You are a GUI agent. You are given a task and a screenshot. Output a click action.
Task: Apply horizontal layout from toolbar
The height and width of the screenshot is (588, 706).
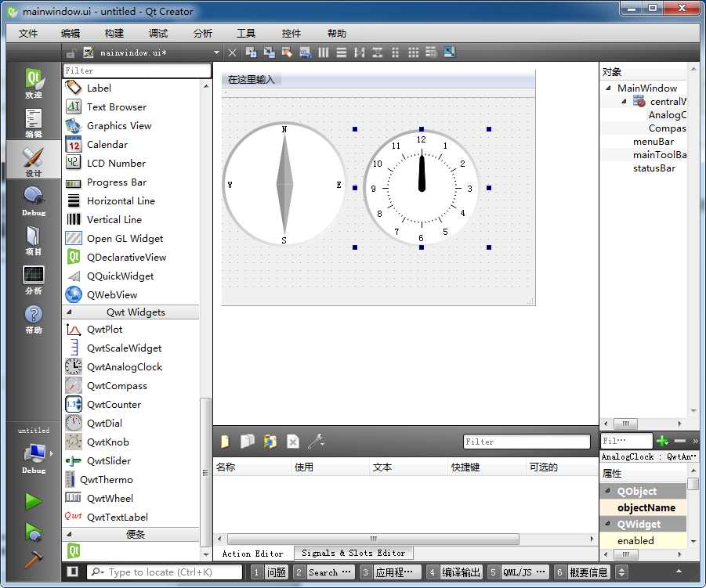click(x=324, y=52)
